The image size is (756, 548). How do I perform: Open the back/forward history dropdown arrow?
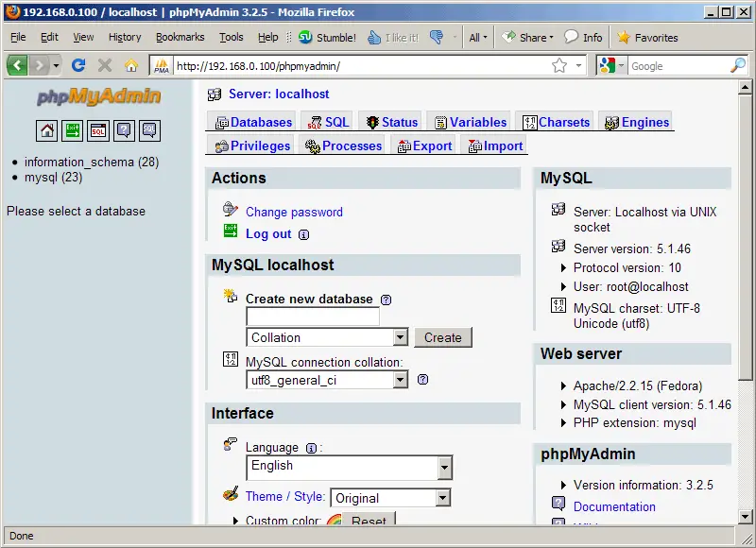tap(56, 65)
